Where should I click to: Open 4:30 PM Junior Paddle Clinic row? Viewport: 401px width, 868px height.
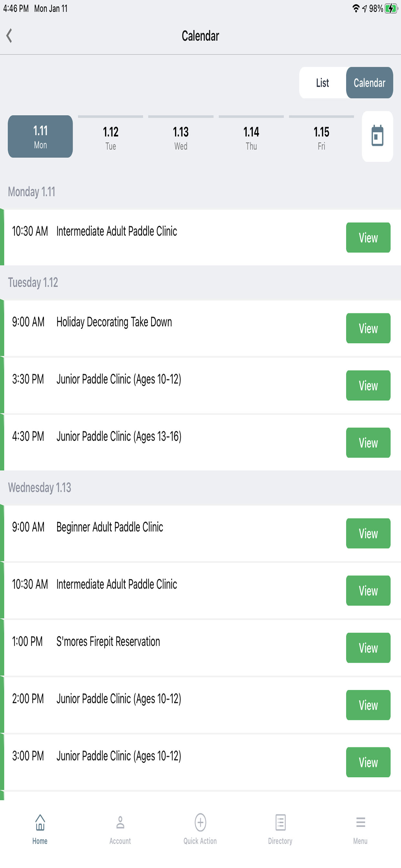[x=200, y=442]
